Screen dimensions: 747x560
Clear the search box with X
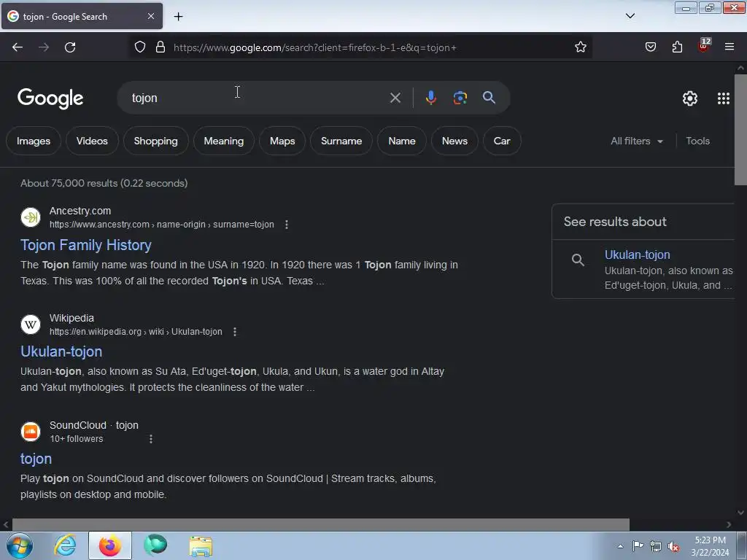coord(395,98)
